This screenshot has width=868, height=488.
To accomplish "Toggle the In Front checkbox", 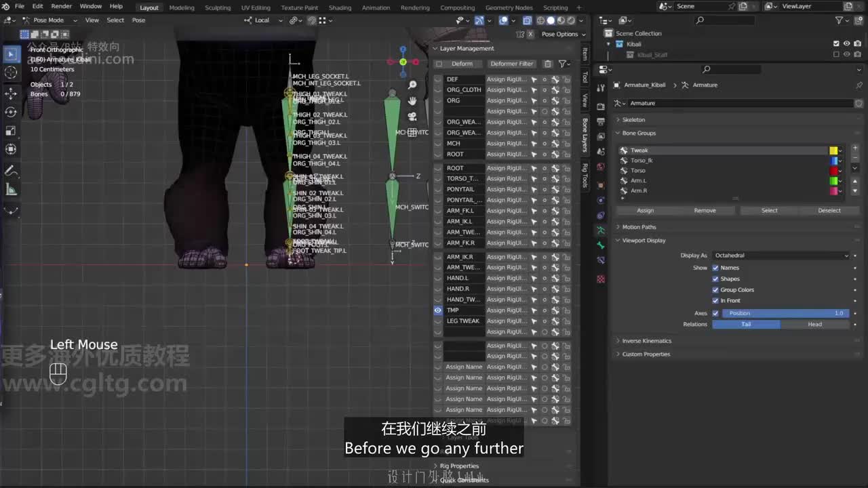I will [x=715, y=300].
